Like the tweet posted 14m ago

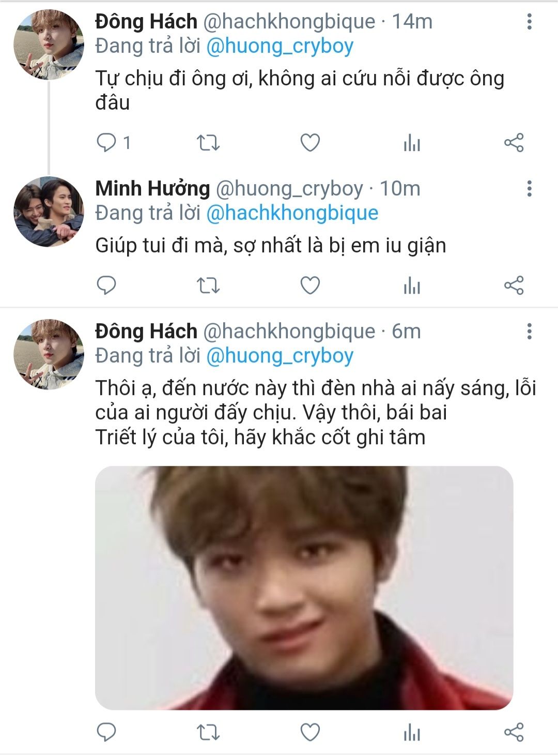click(x=310, y=142)
